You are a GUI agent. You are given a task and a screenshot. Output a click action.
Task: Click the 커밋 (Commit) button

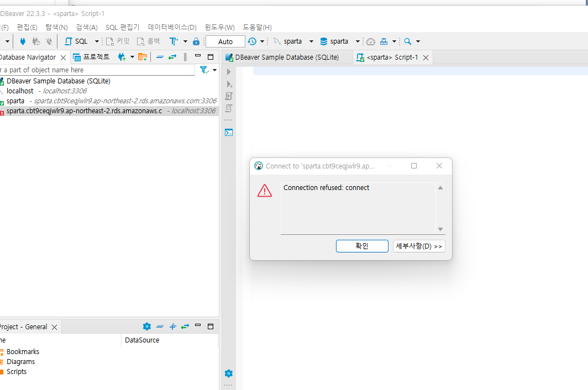pos(118,41)
